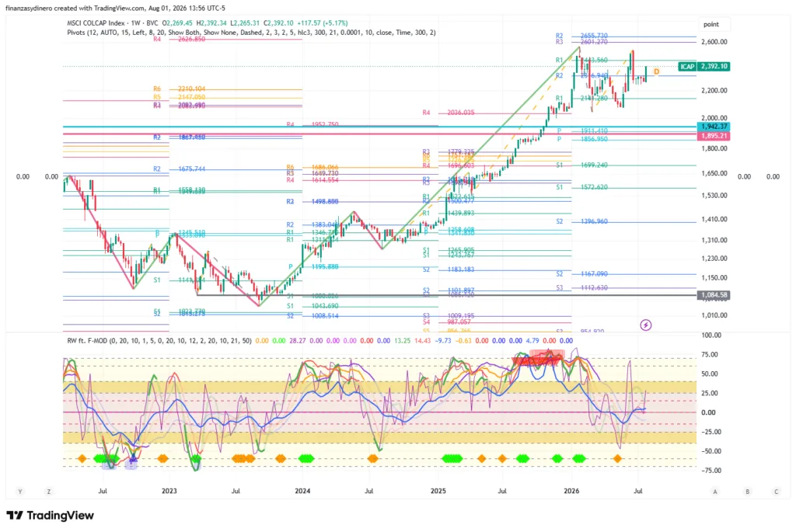Click the S3 1112.630 pivot label
Viewport: 796px width, 532px height.
581,287
